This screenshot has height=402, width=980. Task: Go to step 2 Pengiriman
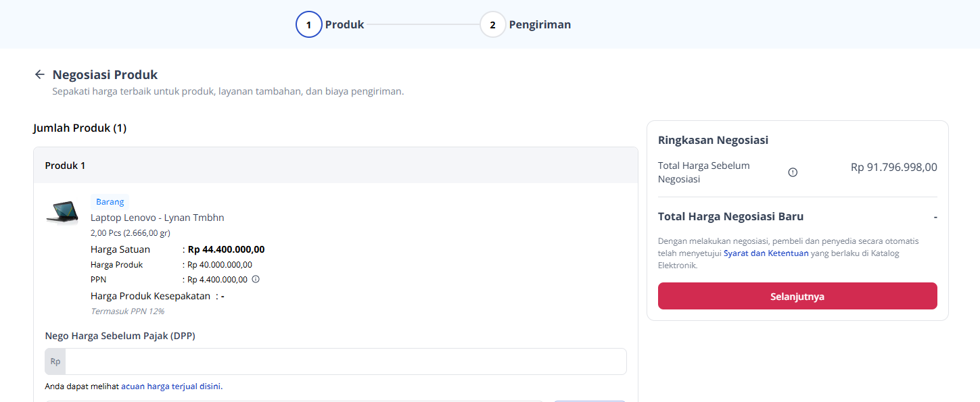(x=526, y=24)
